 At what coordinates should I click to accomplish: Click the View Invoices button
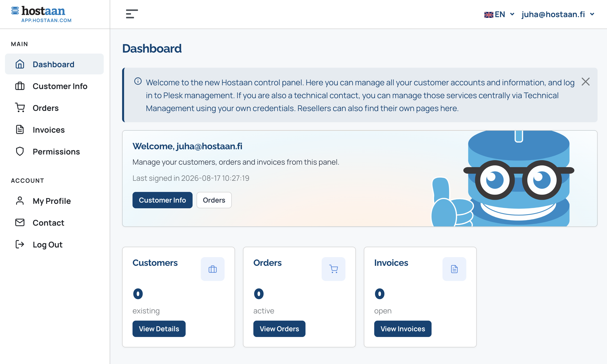(403, 329)
